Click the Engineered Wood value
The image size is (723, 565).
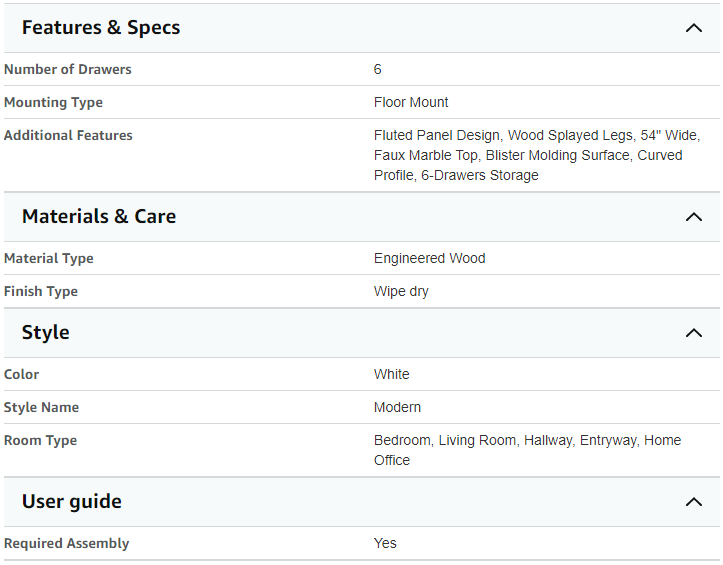(430, 258)
